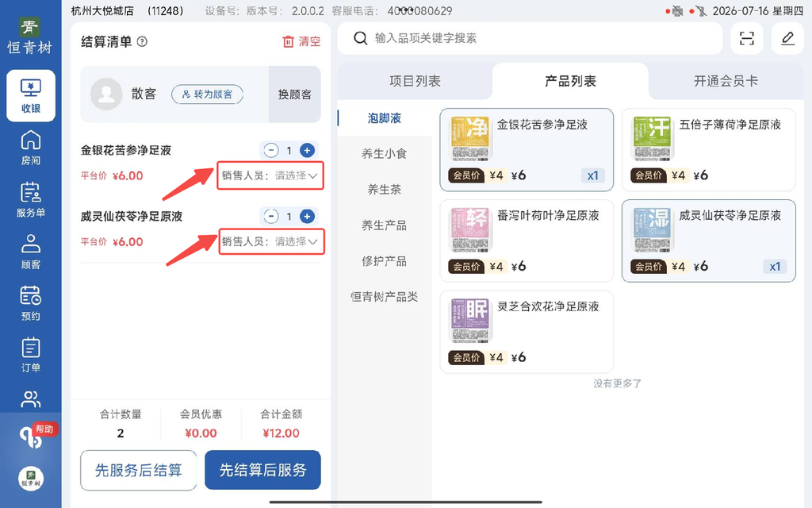
Task: Switch to the 产品列表 tab
Action: 570,82
